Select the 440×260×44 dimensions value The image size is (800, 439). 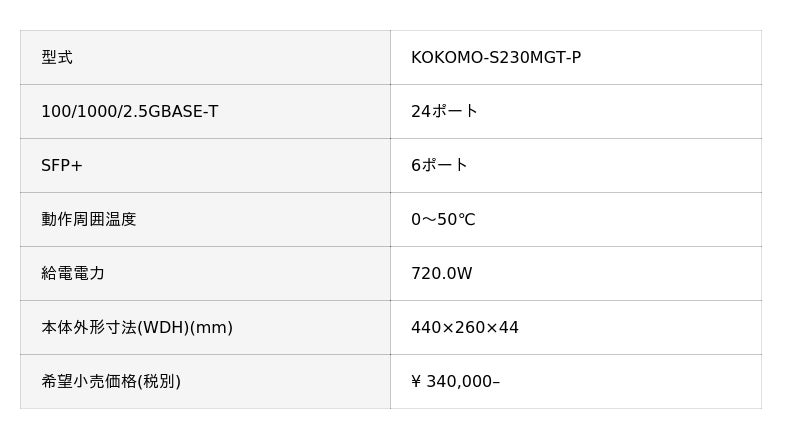point(464,328)
